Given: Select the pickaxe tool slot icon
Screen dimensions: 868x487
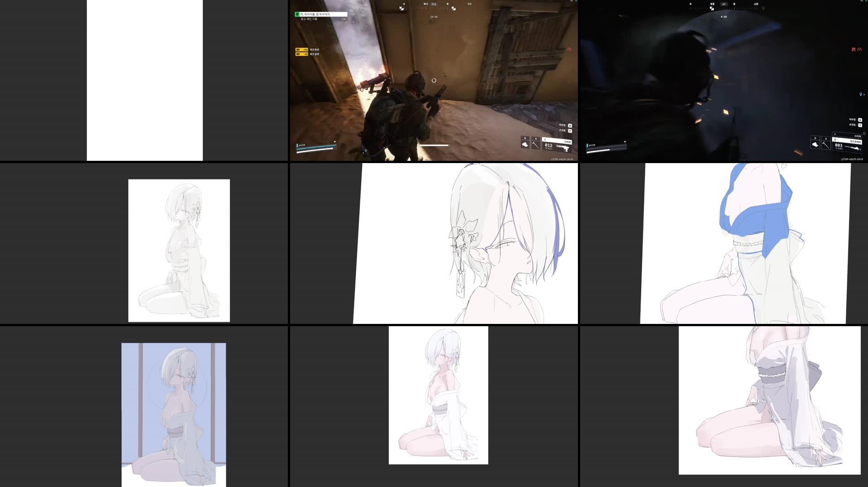Looking at the screenshot, I should click(536, 145).
